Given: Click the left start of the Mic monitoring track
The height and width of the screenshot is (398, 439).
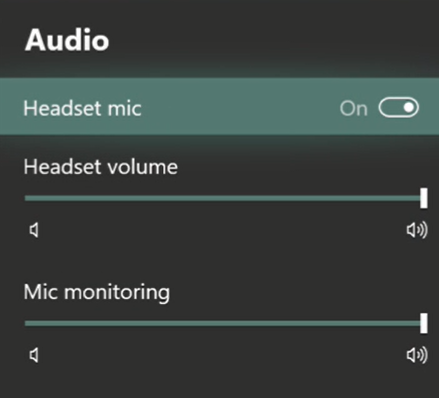Looking at the screenshot, I should 27,323.
